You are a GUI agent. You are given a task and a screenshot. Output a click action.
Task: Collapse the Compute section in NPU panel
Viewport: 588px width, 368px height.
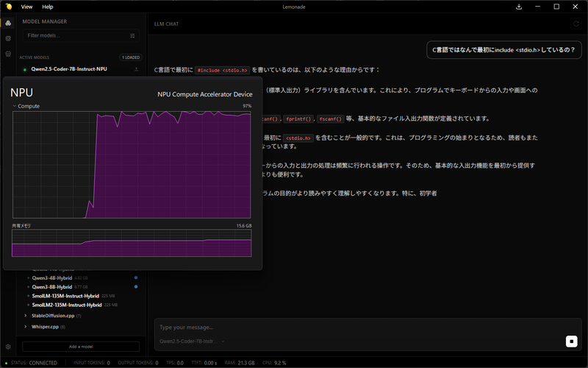(14, 106)
